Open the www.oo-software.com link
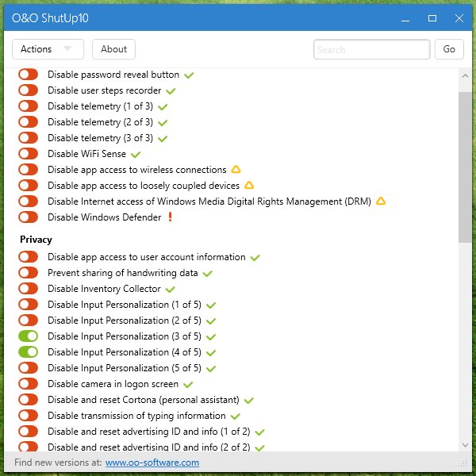This screenshot has width=476, height=476. pyautogui.click(x=152, y=463)
